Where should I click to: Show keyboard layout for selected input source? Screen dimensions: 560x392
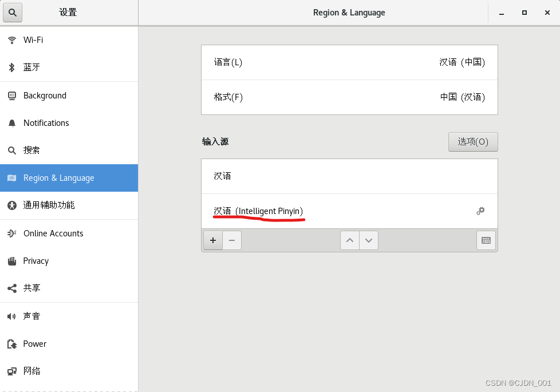pos(486,240)
